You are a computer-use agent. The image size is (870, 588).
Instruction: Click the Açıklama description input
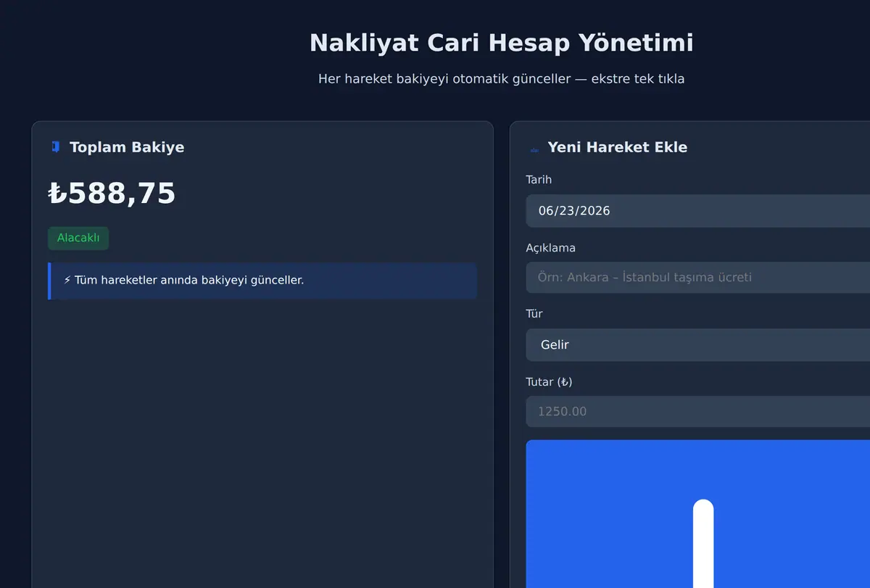[697, 278]
